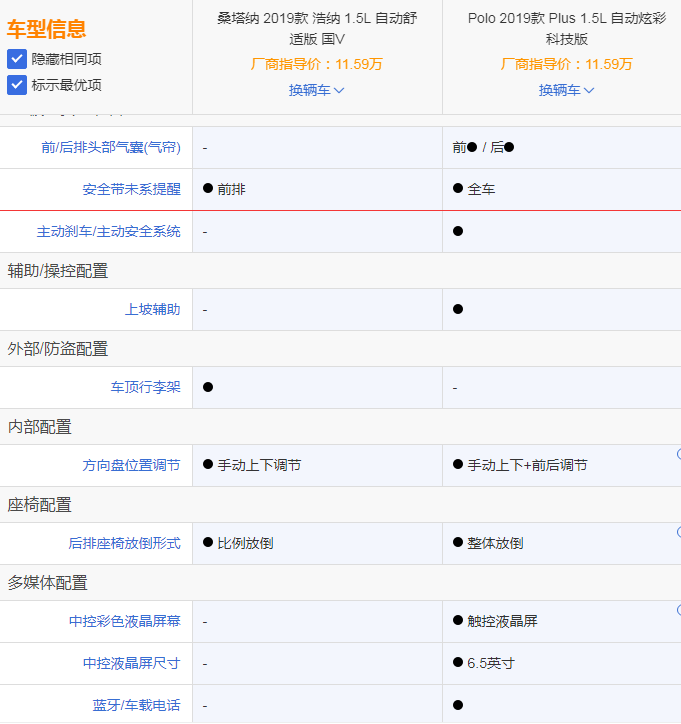Select the 中控液晶屏尺寸 parameter link
The image size is (681, 724).
131,663
